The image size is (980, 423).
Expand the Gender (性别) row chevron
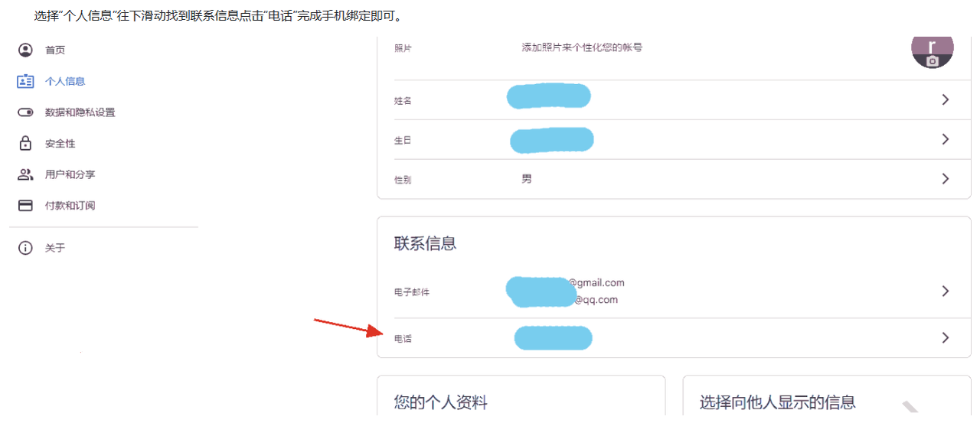click(946, 178)
